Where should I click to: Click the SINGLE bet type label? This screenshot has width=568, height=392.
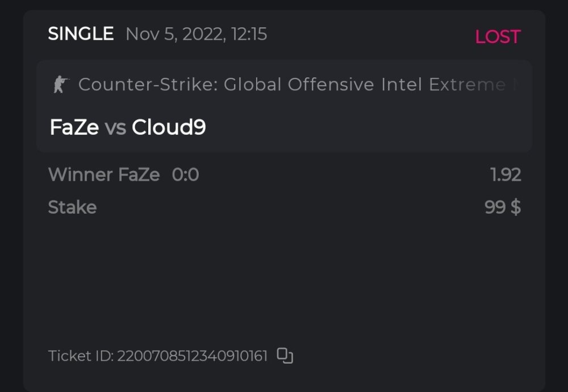point(81,34)
